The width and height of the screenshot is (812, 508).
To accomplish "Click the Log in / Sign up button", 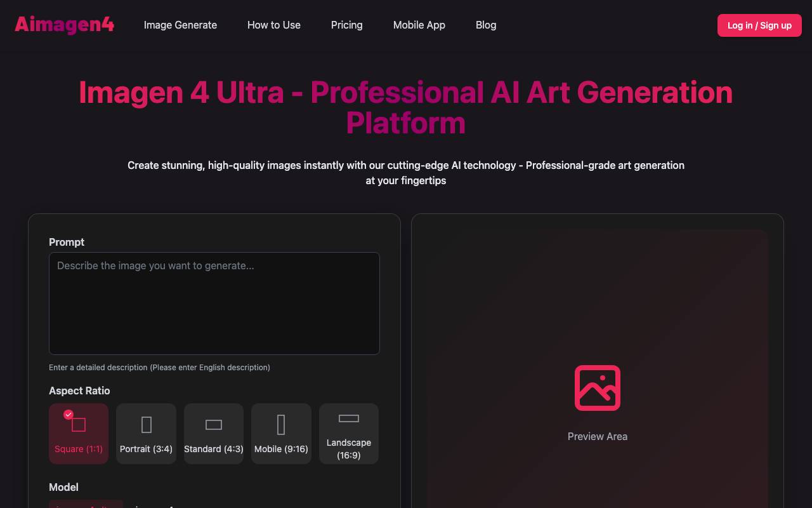I will click(759, 25).
